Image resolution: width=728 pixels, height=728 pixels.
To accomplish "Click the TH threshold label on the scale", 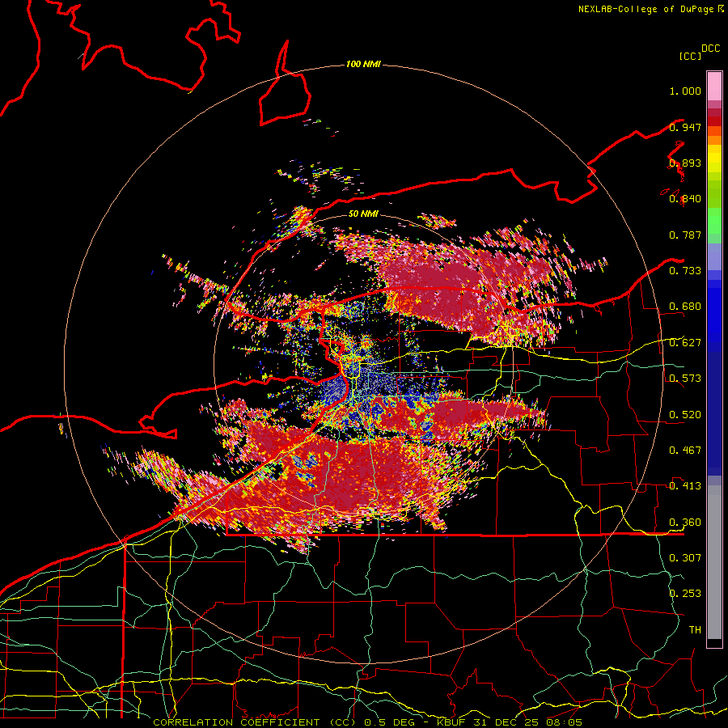I will (x=695, y=630).
